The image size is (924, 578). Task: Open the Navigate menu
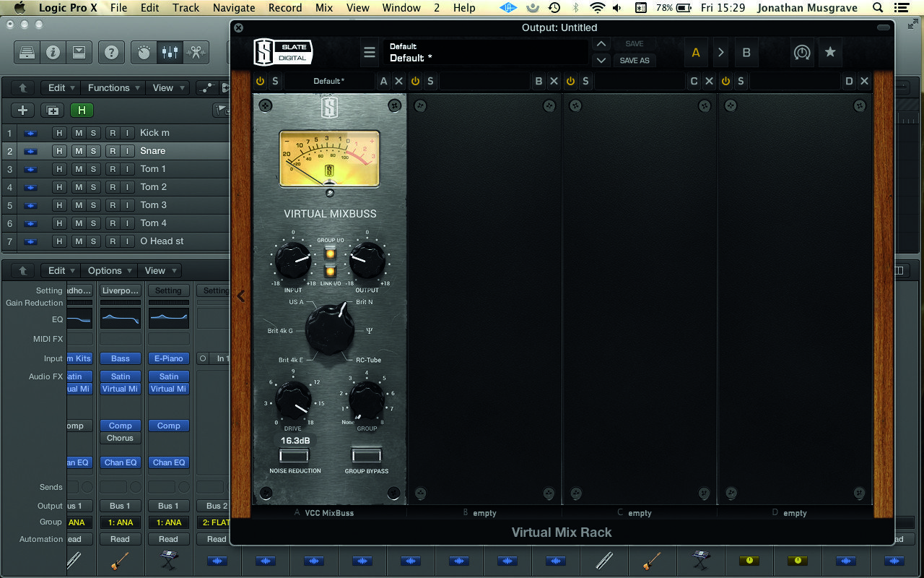[234, 8]
